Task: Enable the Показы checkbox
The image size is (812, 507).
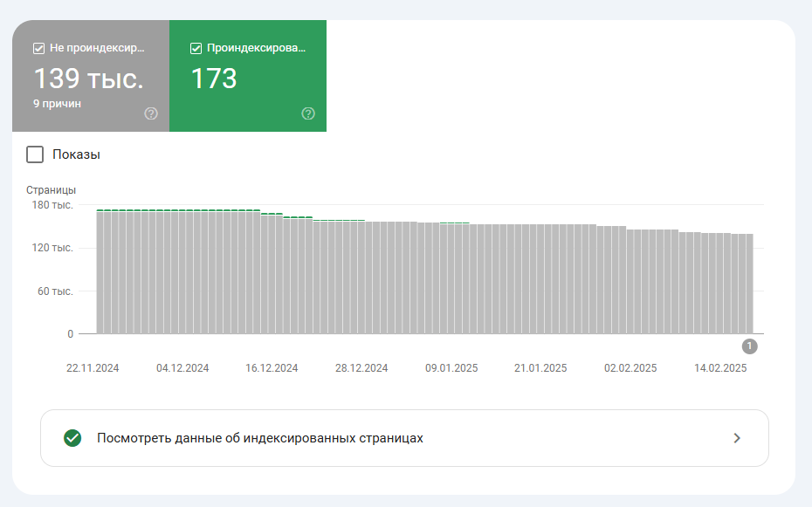Action: tap(35, 154)
